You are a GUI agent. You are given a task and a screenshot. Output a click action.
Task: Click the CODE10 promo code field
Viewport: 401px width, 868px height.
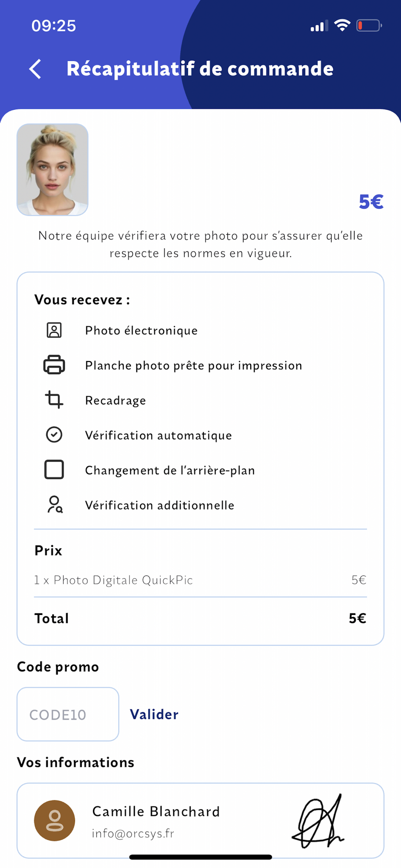[68, 714]
